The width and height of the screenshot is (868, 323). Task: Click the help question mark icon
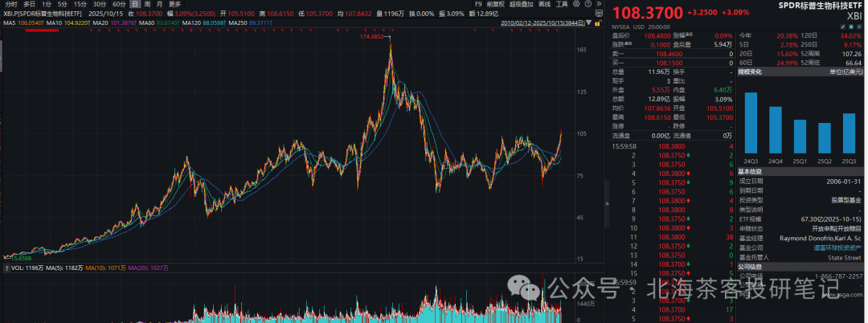(x=586, y=4)
